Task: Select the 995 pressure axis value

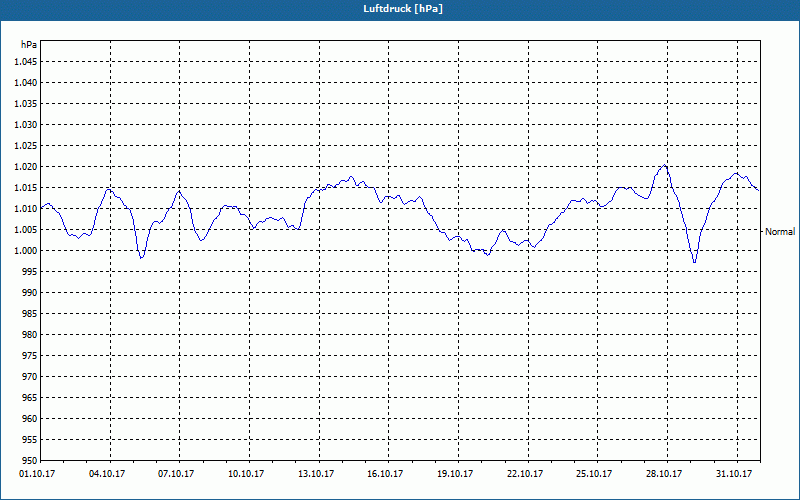Action: pyautogui.click(x=30, y=271)
